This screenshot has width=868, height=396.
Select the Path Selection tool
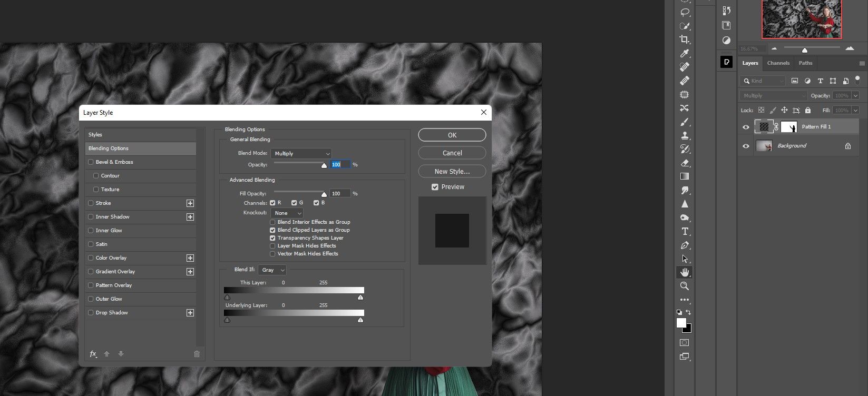point(685,259)
